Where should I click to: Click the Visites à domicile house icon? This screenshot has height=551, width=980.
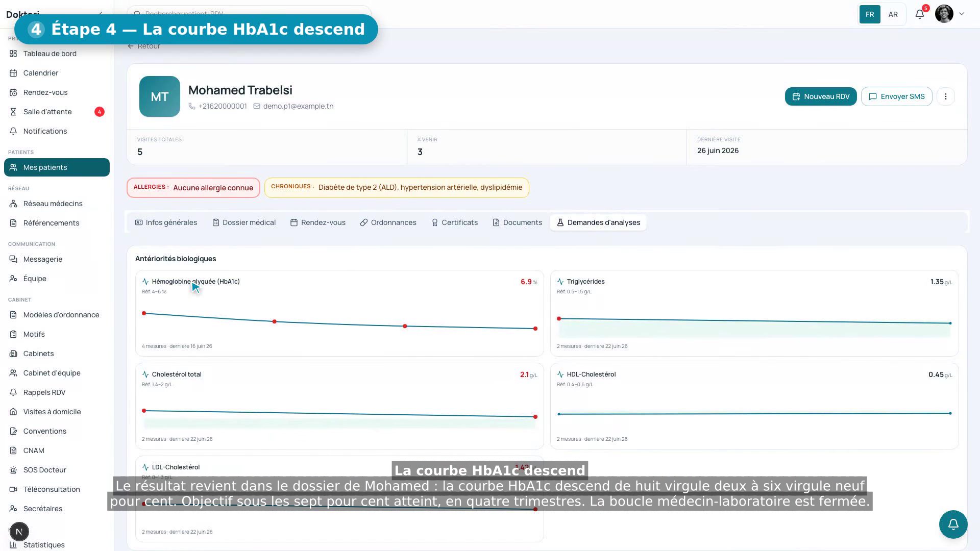(13, 412)
